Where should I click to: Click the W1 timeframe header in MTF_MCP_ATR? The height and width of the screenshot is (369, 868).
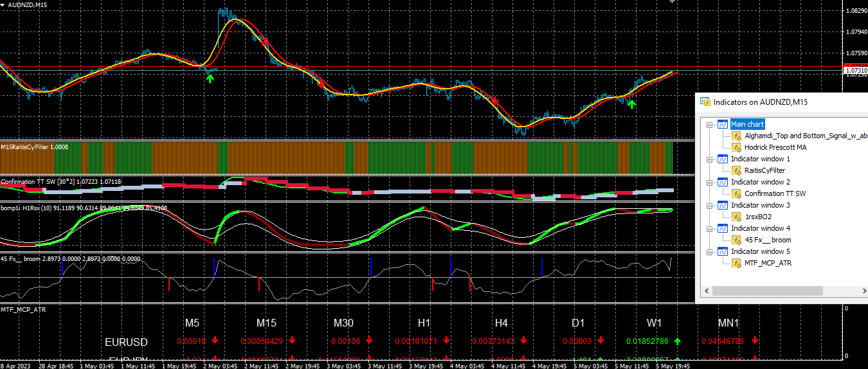click(x=655, y=323)
